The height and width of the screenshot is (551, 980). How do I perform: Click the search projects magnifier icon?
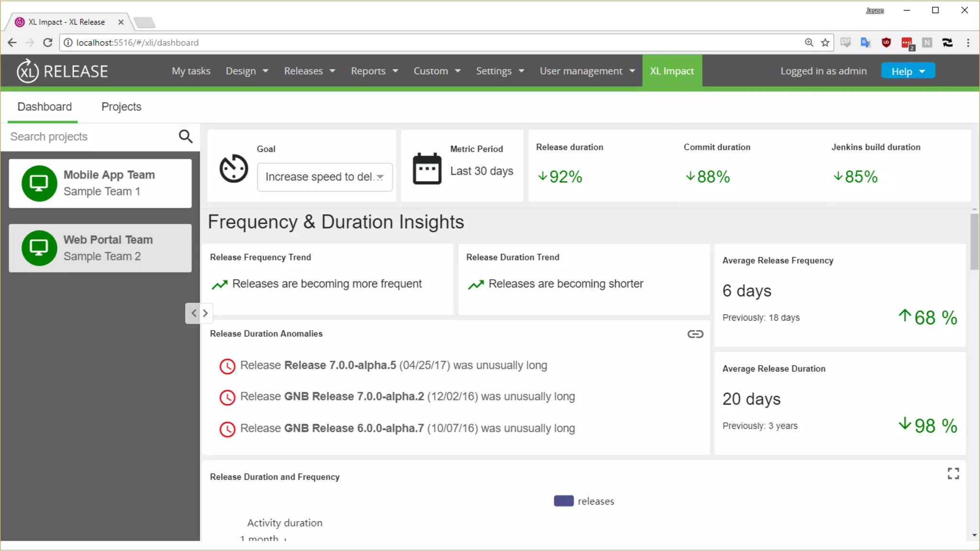tap(185, 137)
